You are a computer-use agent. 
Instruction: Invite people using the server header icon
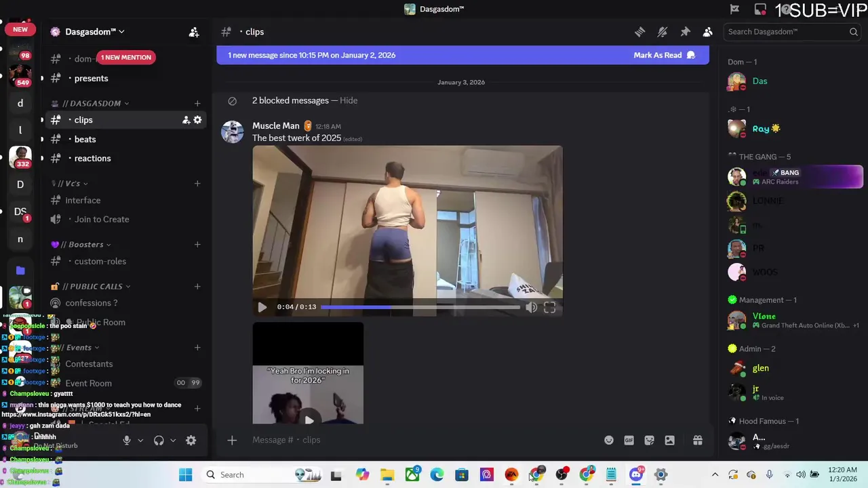tap(194, 32)
